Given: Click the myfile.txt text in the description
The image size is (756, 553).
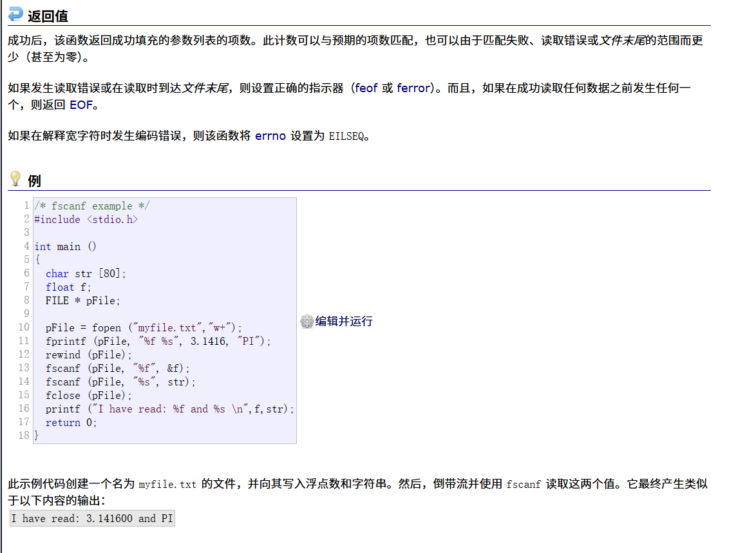Looking at the screenshot, I should click(x=167, y=485).
